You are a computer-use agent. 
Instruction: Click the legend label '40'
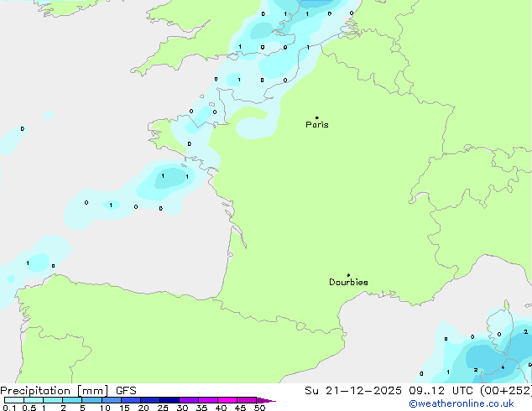[x=221, y=408]
